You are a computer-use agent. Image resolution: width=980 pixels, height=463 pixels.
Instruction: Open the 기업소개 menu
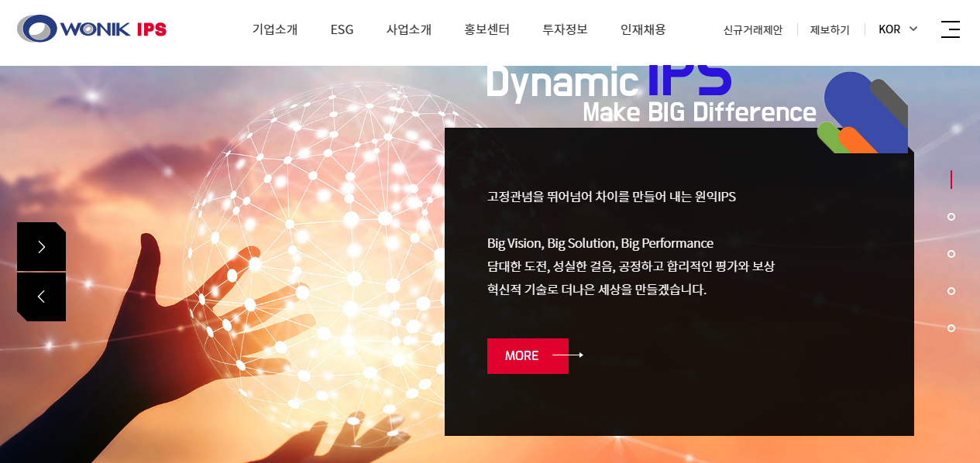(275, 29)
